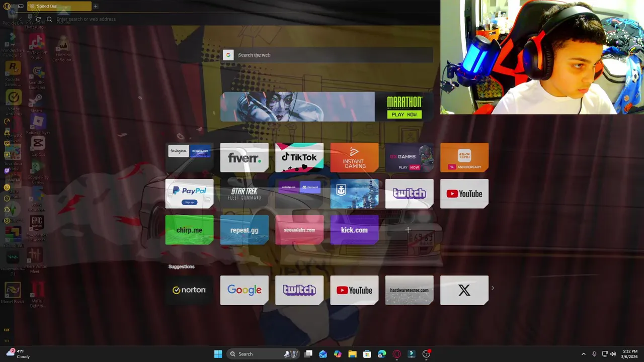Open Fiverr speed dial tile

click(x=245, y=157)
